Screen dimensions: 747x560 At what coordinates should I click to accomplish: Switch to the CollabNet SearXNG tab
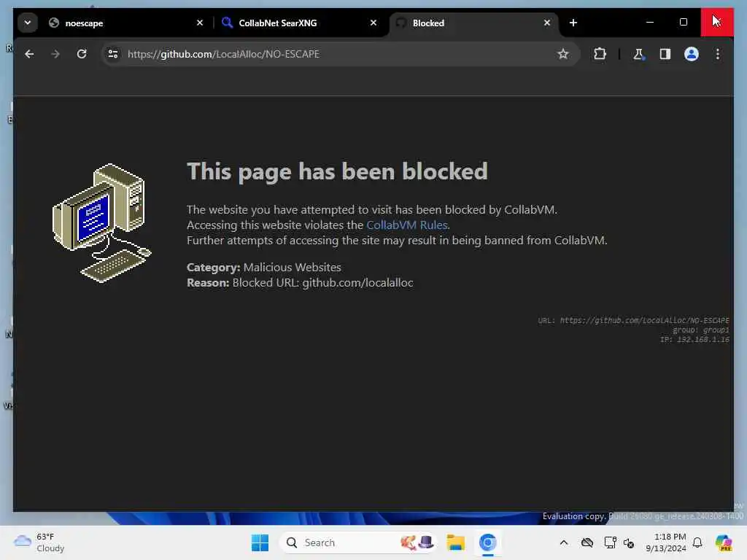click(301, 23)
